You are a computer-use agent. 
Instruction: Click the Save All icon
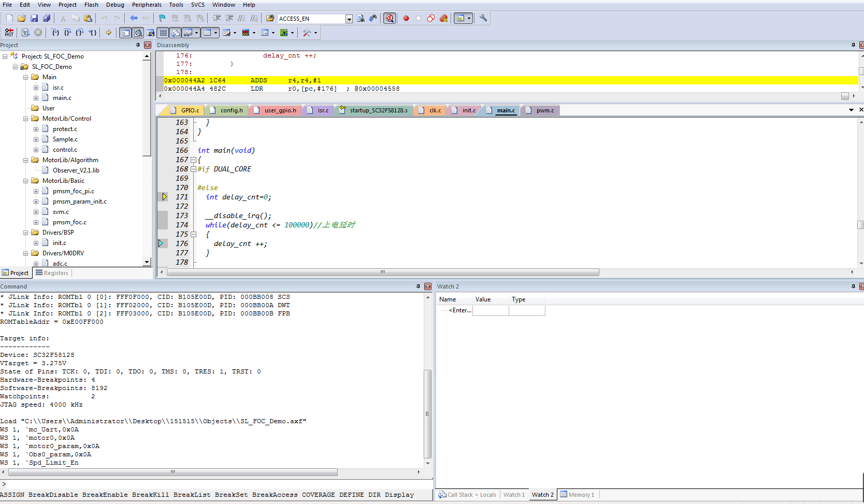(46, 18)
